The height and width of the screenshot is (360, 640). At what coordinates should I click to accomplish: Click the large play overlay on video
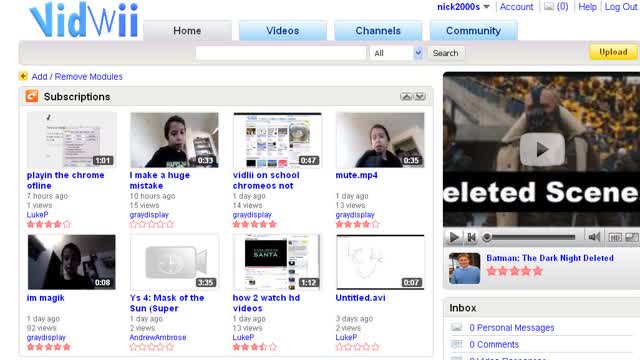tap(542, 149)
